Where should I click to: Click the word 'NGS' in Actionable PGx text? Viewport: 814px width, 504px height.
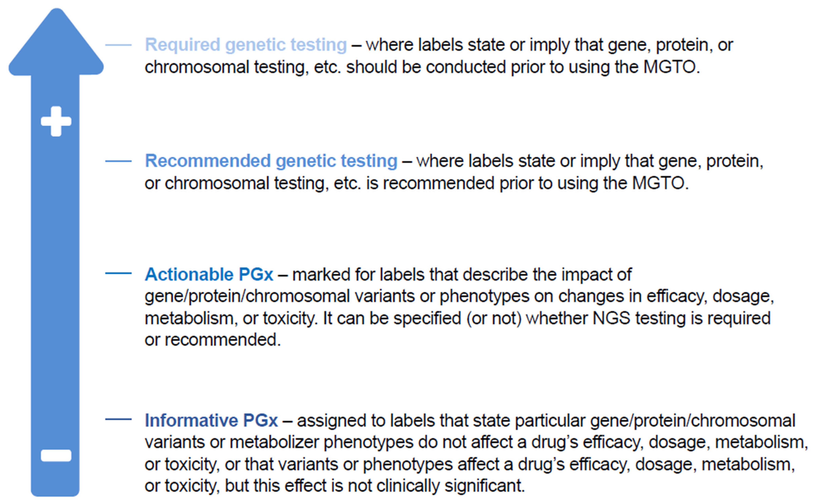click(x=611, y=318)
